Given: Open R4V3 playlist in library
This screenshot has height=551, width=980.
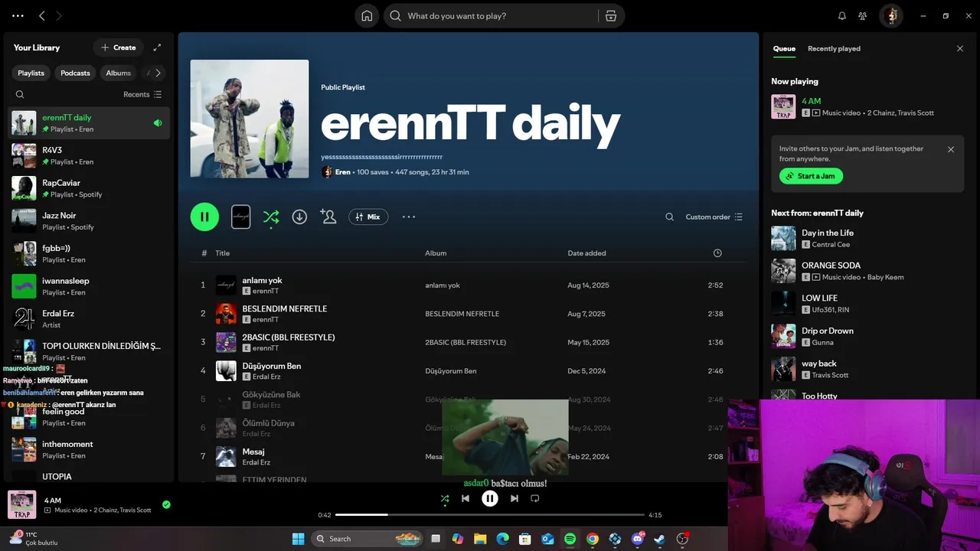Looking at the screenshot, I should [x=89, y=155].
